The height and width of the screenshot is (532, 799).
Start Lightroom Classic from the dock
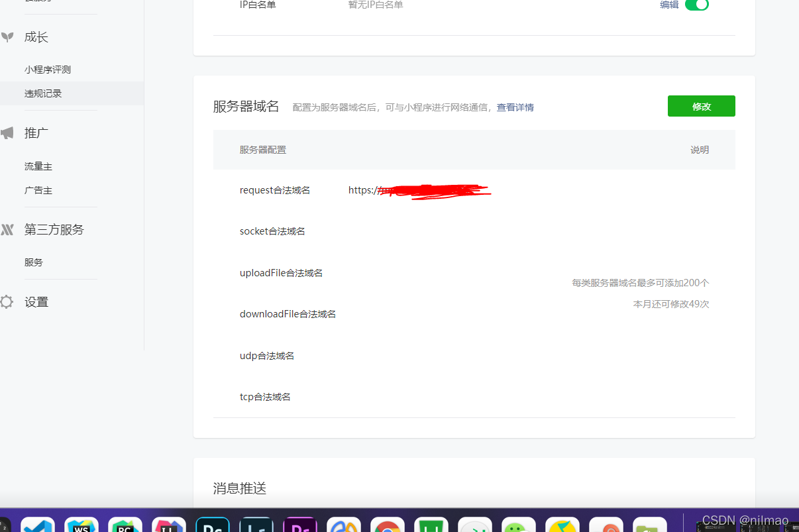(256, 527)
